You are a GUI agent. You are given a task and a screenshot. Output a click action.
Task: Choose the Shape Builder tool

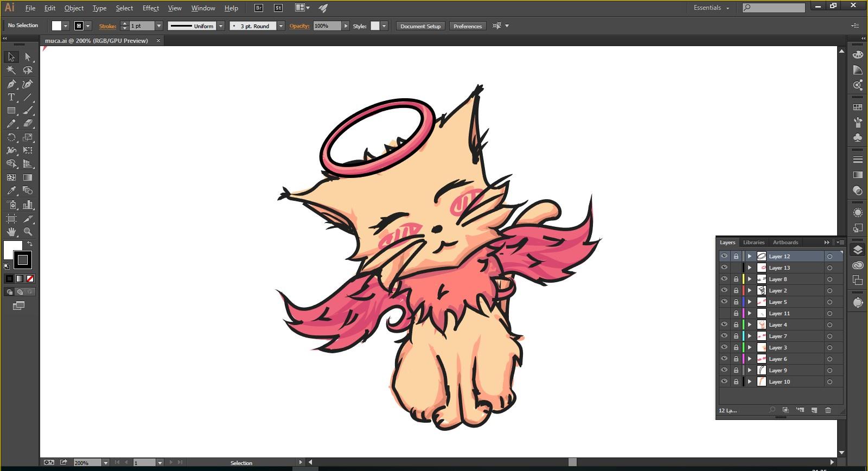pos(11,163)
